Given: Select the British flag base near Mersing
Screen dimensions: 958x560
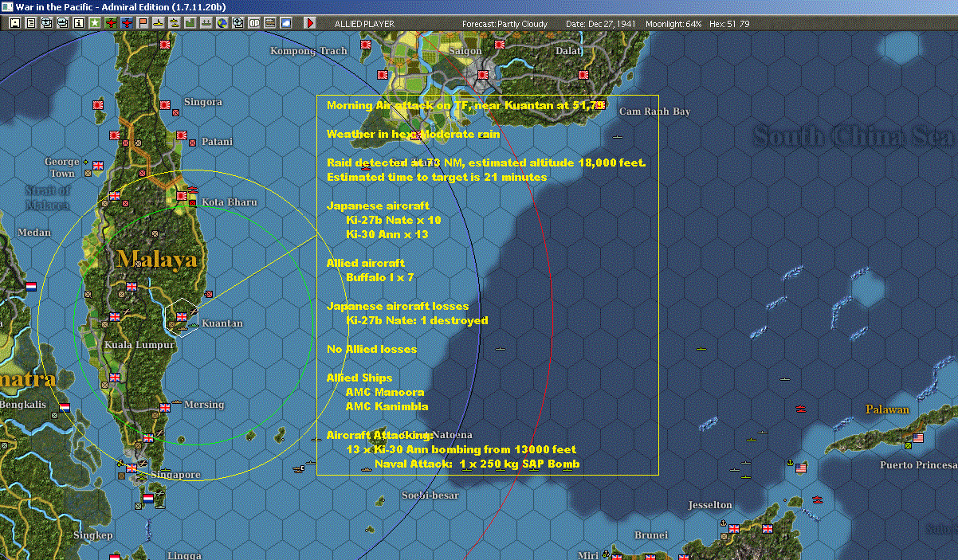Looking at the screenshot, I should (166, 407).
